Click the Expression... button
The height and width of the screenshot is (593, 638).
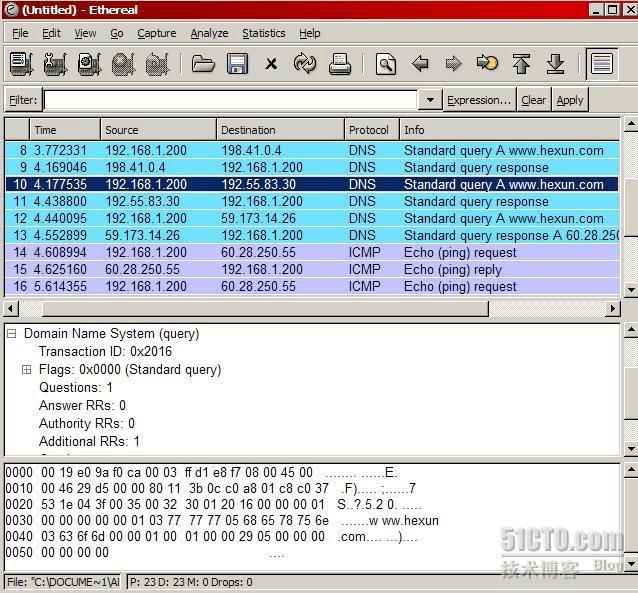click(x=479, y=100)
